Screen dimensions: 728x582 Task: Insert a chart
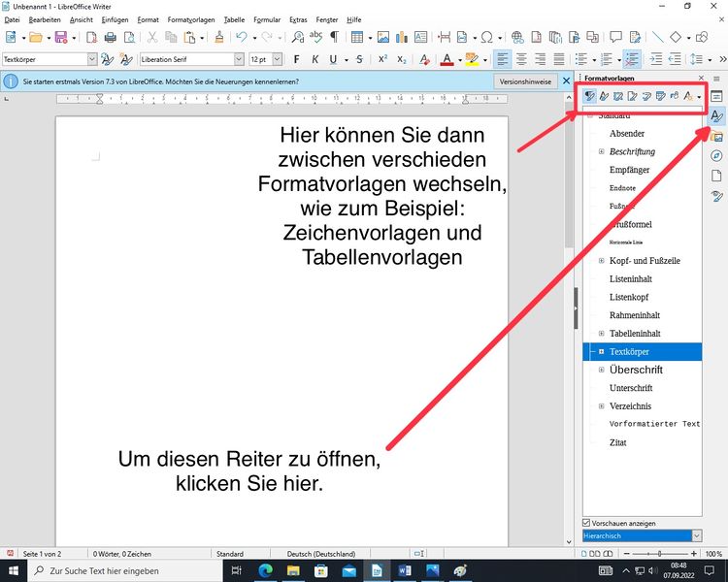(402, 37)
